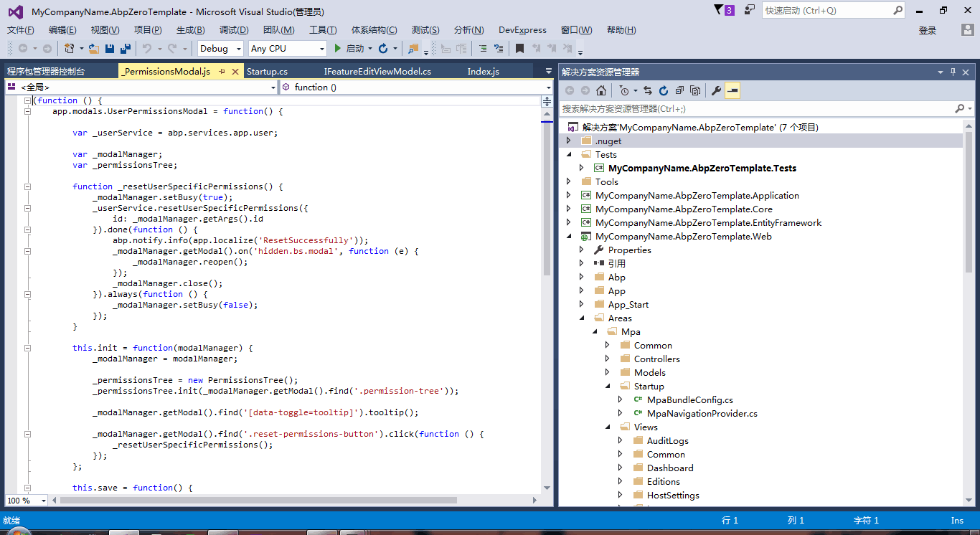The width and height of the screenshot is (980, 535).
Task: Toggle auto-hide pin of Solution Explorer panel
Action: tap(953, 72)
